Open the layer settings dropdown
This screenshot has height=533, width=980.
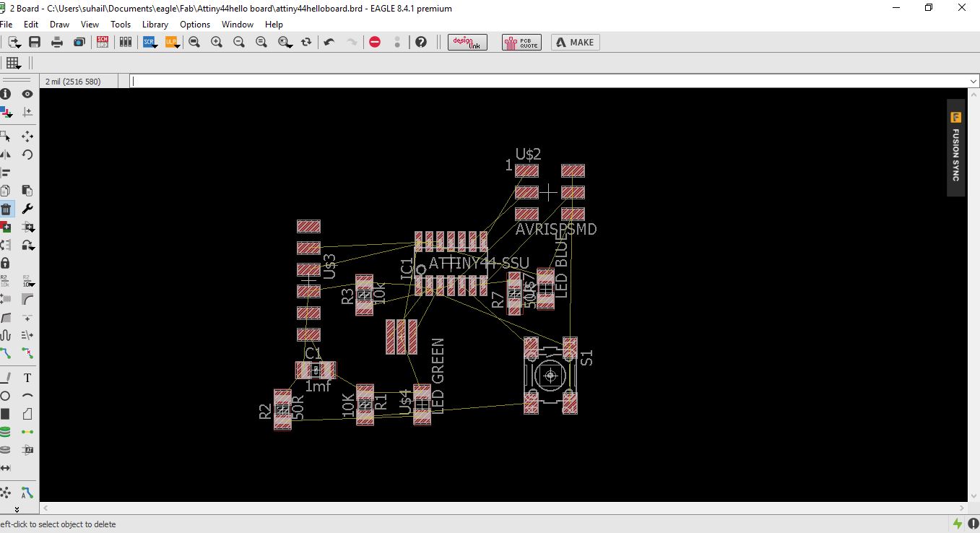[9, 115]
